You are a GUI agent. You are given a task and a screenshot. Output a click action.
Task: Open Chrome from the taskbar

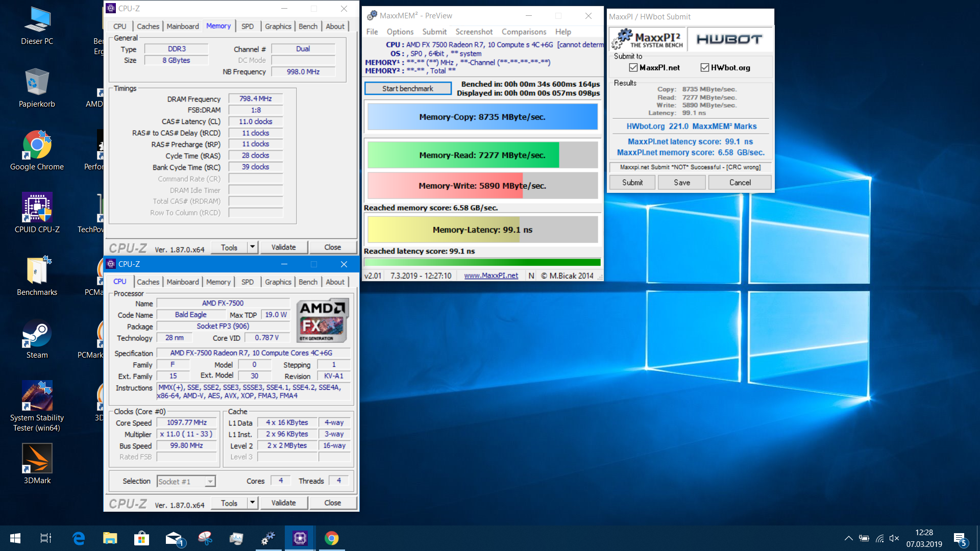(x=332, y=538)
